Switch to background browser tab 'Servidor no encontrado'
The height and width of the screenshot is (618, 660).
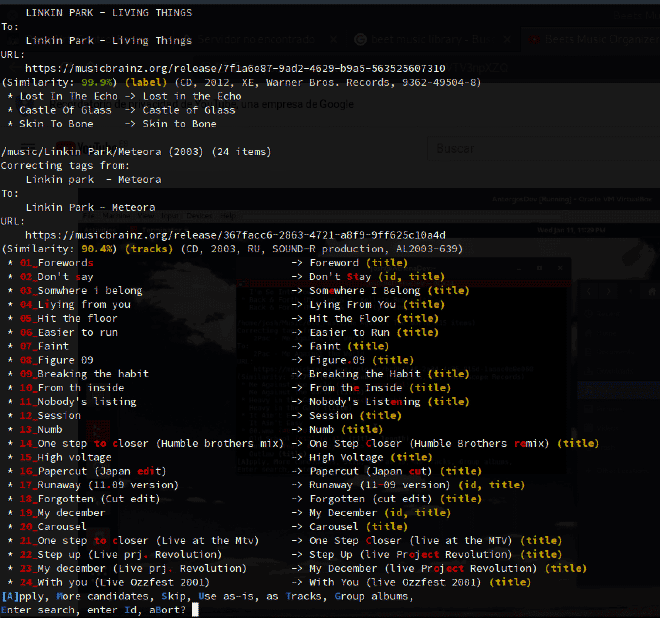257,40
